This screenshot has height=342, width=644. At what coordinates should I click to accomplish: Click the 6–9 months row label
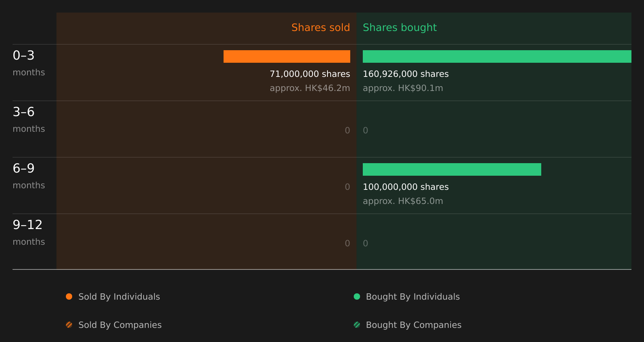(x=29, y=176)
